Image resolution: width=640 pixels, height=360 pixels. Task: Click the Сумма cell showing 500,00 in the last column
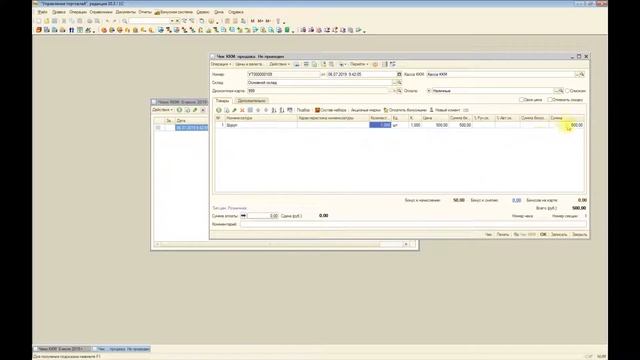pyautogui.click(x=567, y=125)
